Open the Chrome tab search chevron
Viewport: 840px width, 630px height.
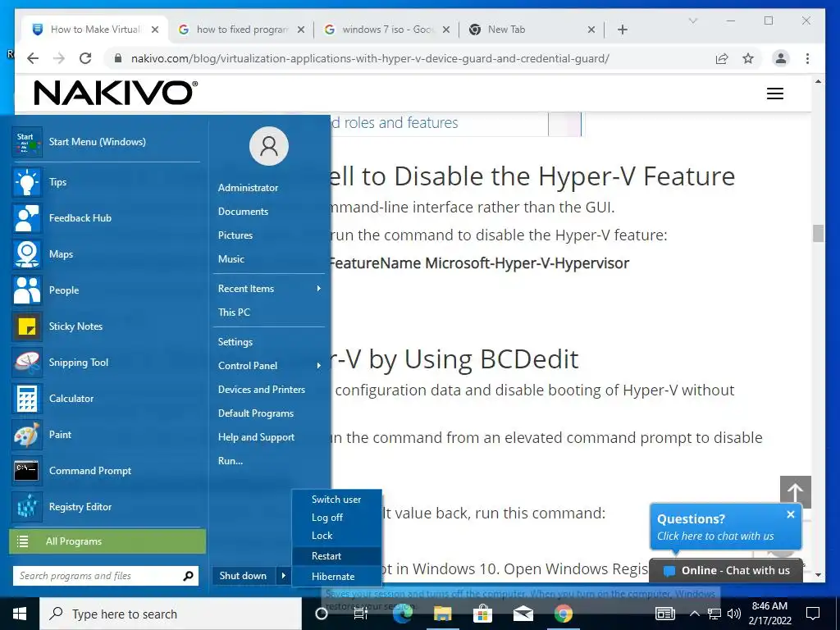(x=692, y=21)
